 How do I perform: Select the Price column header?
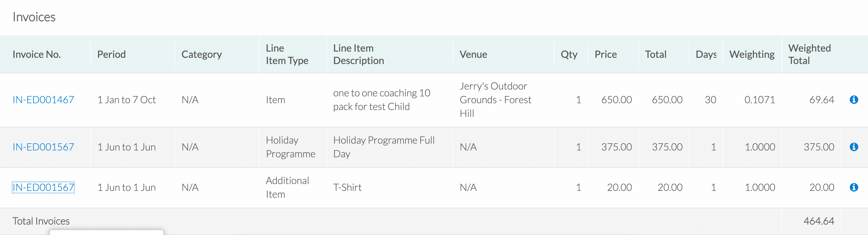click(x=606, y=54)
